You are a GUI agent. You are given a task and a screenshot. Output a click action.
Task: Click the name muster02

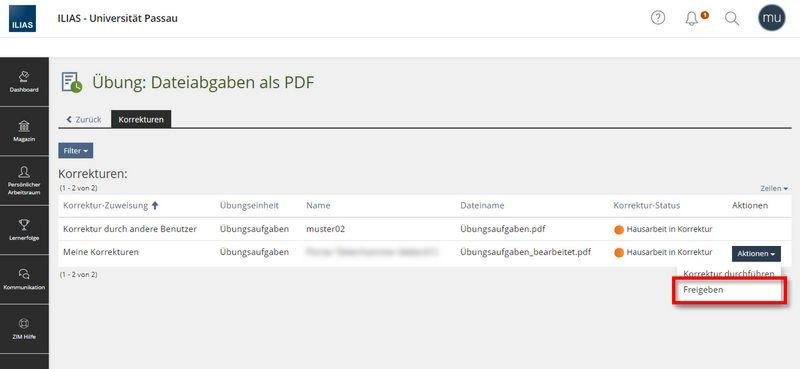click(x=326, y=229)
